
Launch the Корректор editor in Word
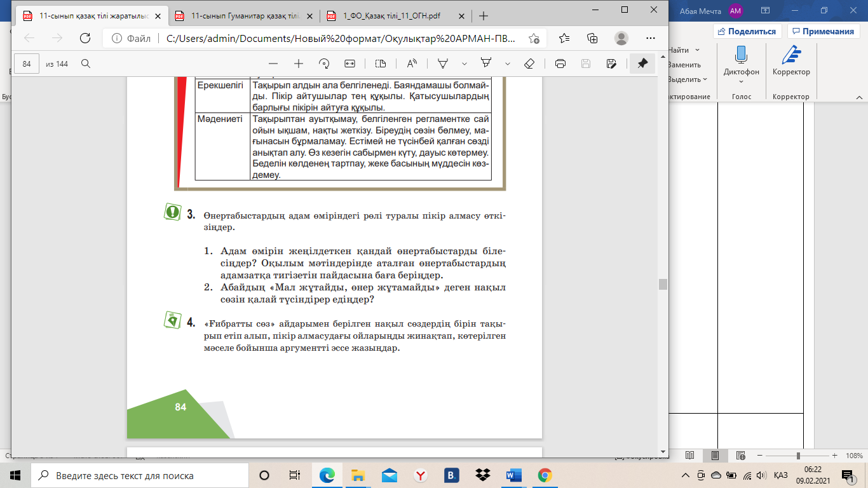[791, 60]
